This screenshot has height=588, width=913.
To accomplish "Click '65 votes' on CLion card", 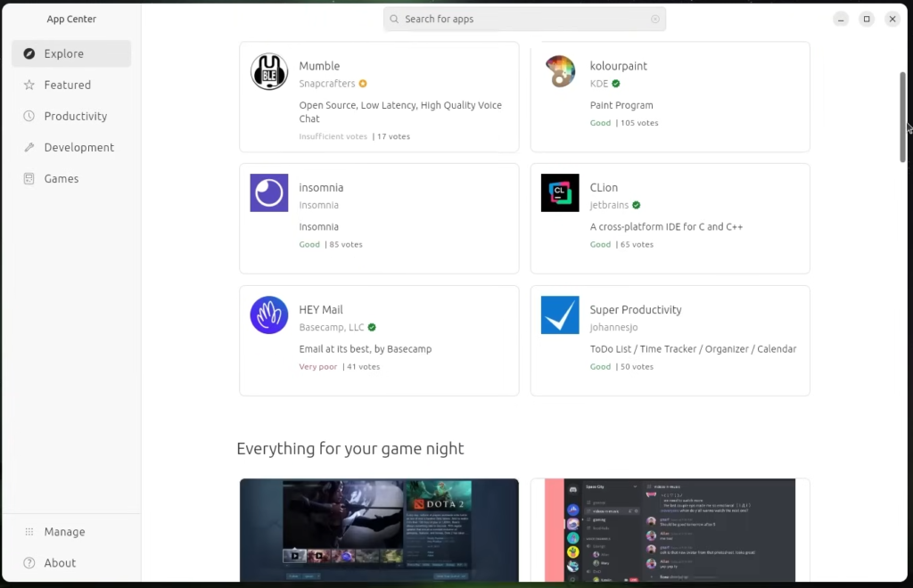I will 637,245.
